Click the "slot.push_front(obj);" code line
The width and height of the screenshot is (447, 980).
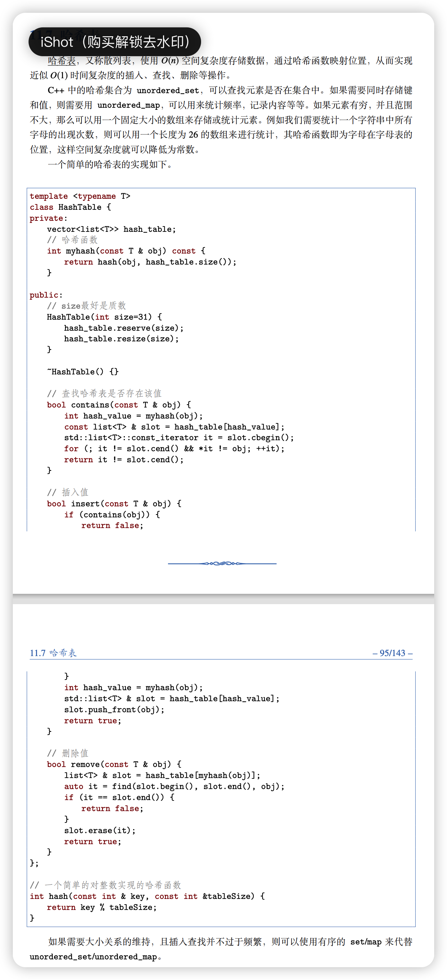(114, 709)
